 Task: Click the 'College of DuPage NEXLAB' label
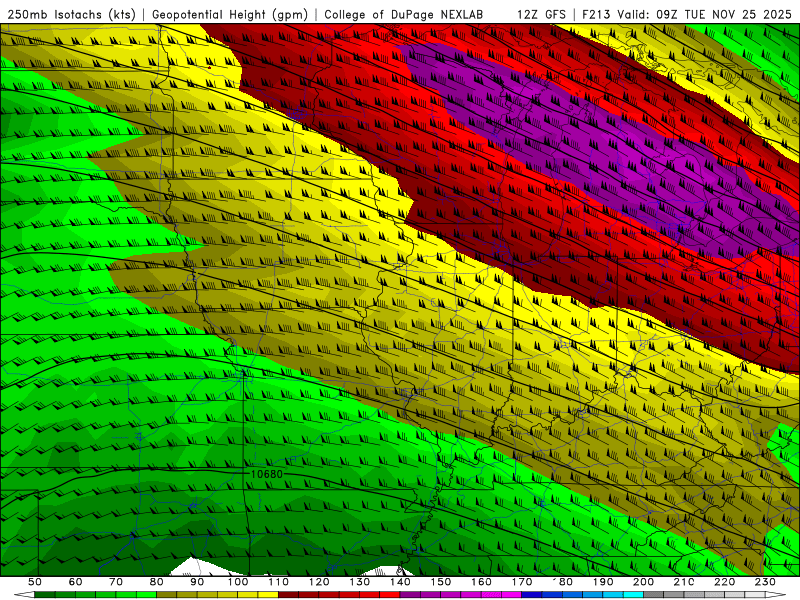404,15
